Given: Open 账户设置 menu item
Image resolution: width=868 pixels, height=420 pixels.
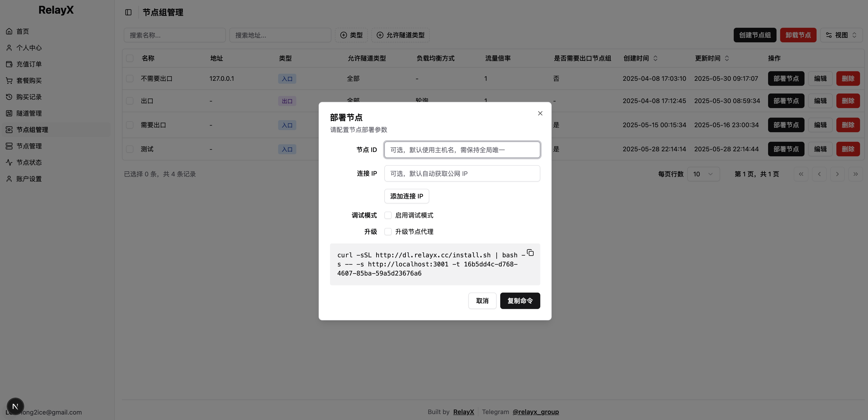Looking at the screenshot, I should tap(29, 179).
